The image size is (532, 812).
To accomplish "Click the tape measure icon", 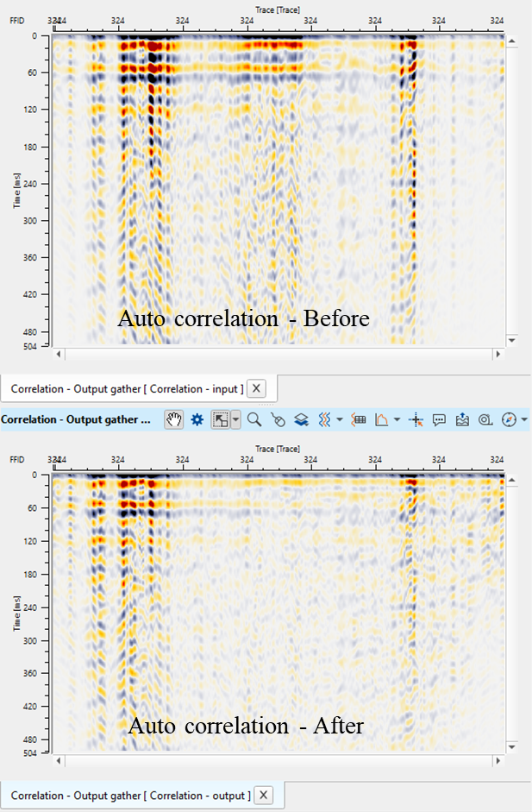I will [x=485, y=419].
